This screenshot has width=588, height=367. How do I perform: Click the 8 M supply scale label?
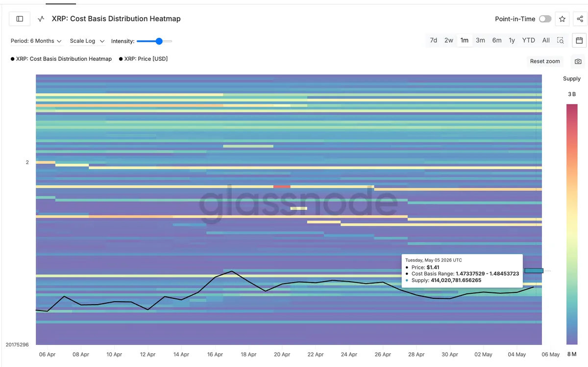[572, 354]
